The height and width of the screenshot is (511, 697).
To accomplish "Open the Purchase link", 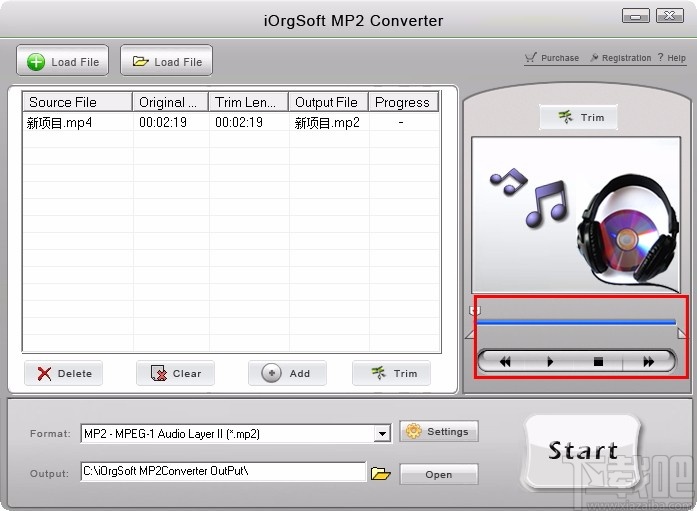I will click(x=552, y=58).
